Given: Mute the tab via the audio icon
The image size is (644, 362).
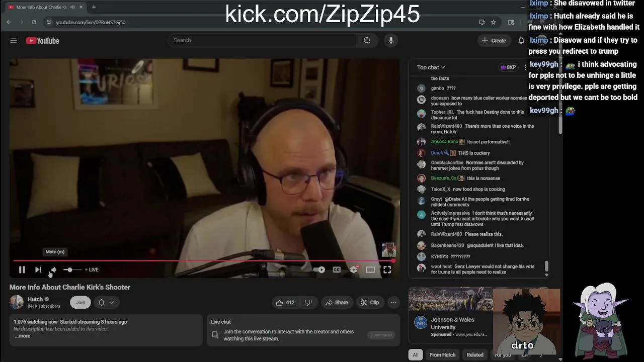Looking at the screenshot, I should (x=72, y=7).
